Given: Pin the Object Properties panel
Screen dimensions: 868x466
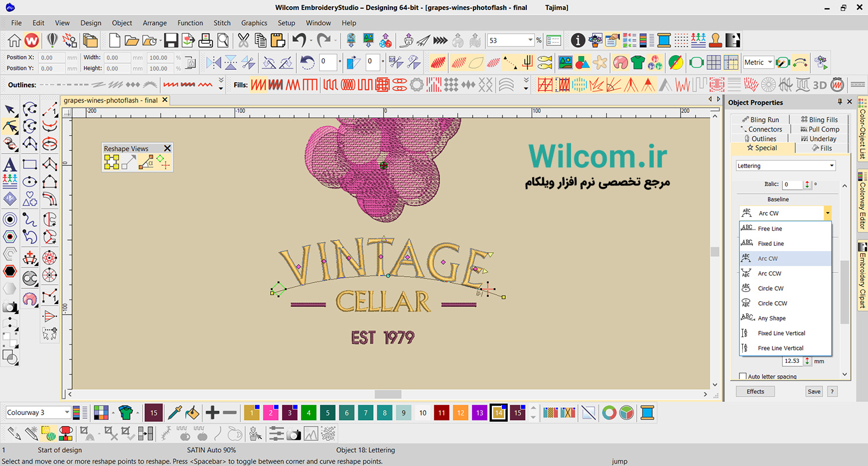Looking at the screenshot, I should [839, 102].
